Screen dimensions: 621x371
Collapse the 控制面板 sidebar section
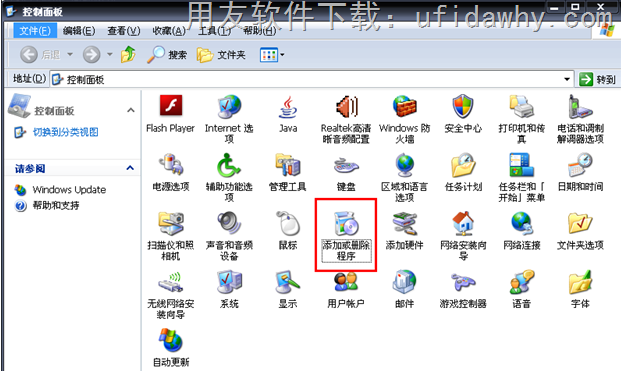click(131, 110)
